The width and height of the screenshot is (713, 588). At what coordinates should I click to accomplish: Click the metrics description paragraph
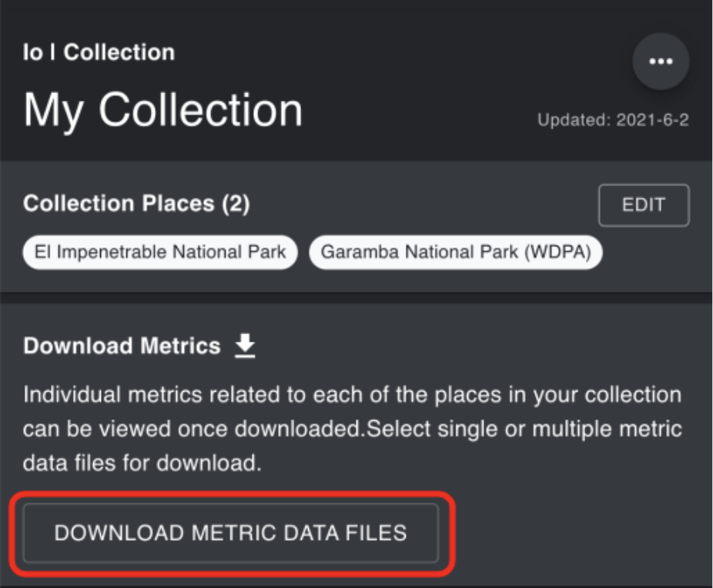[x=352, y=429]
